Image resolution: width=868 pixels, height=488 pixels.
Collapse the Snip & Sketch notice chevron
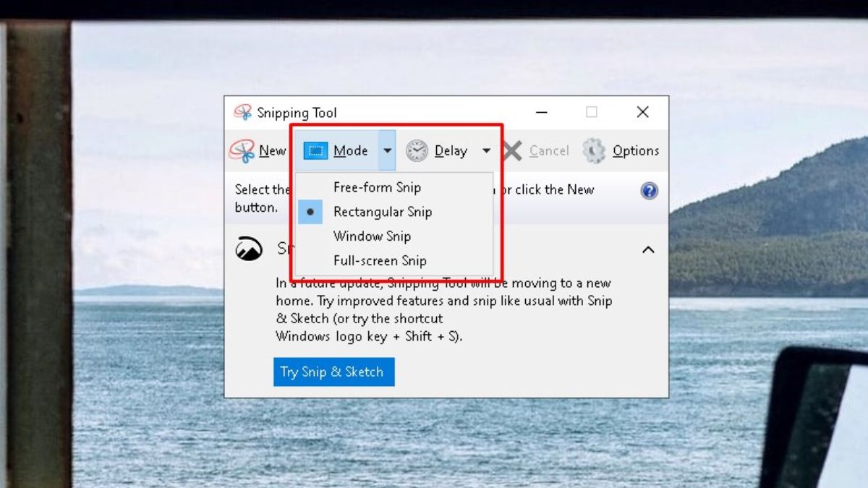(648, 249)
